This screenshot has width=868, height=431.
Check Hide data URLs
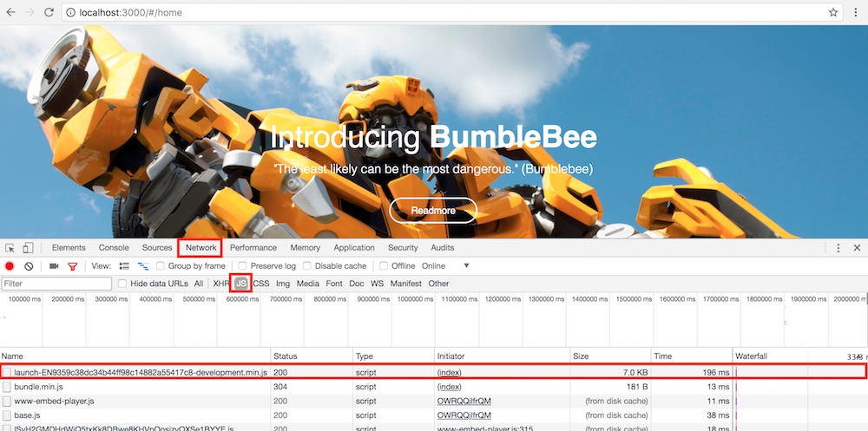click(x=123, y=284)
